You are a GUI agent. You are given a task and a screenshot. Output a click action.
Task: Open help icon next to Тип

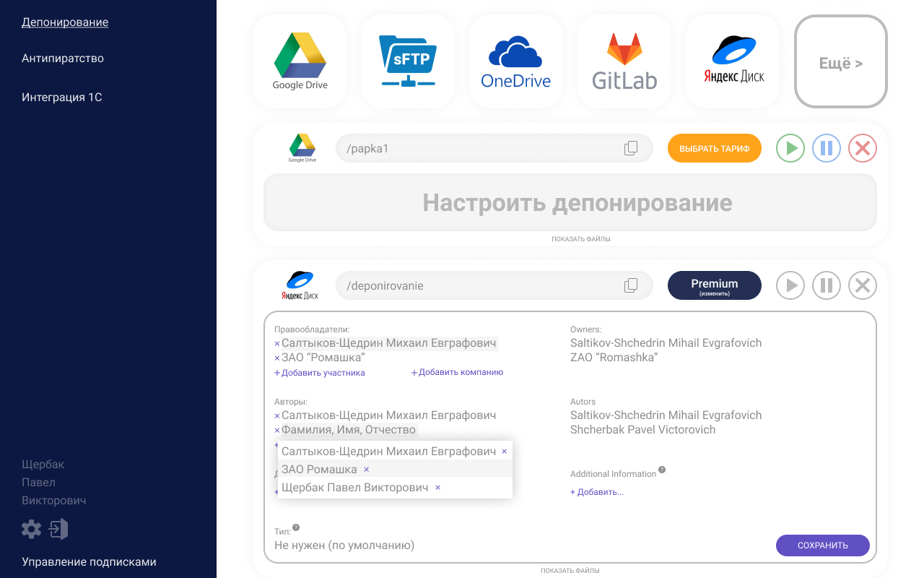296,528
